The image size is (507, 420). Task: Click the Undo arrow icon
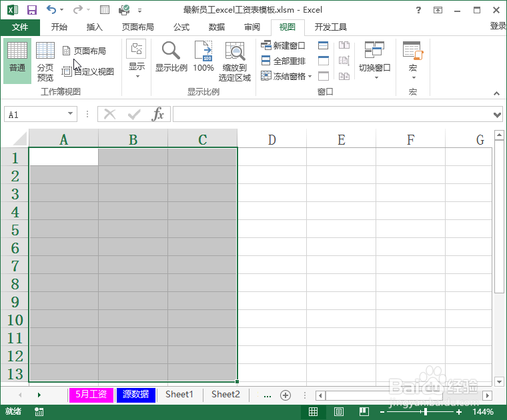click(x=51, y=10)
